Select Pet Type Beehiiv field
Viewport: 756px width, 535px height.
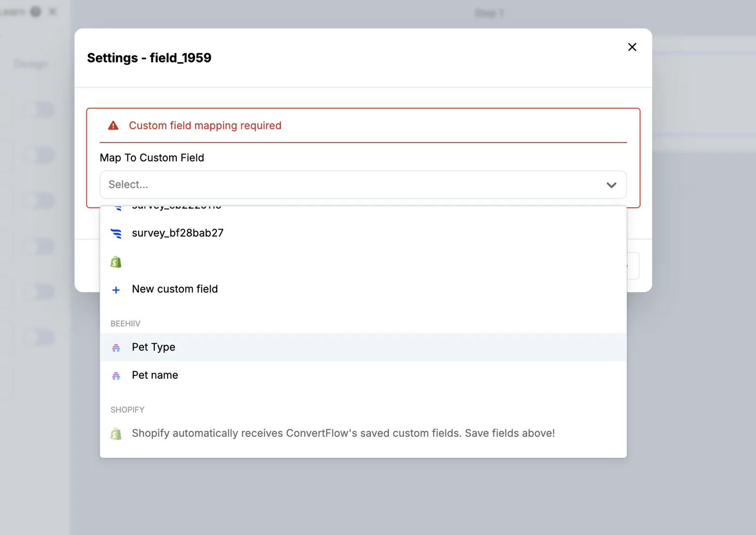363,347
